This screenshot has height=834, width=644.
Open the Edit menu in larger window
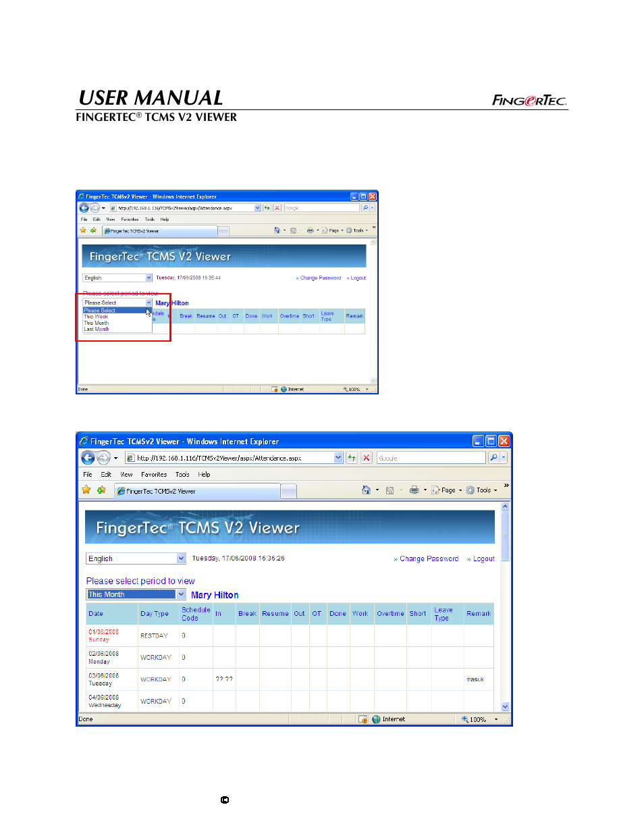tap(106, 475)
